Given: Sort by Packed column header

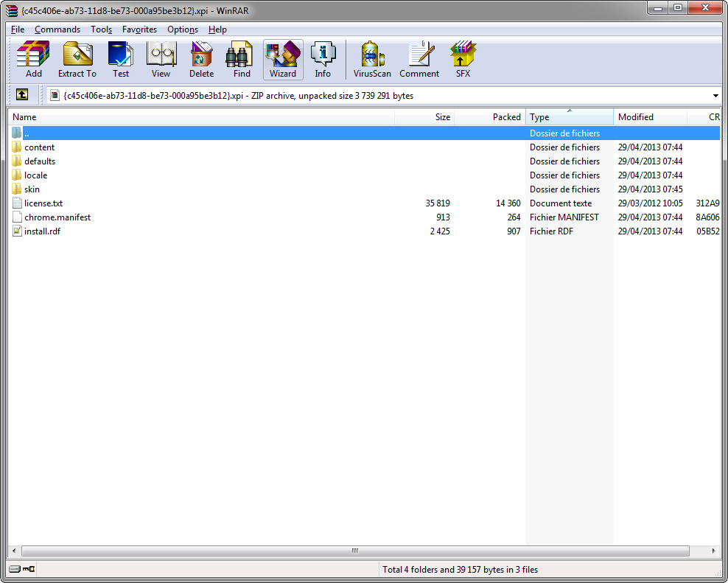Looking at the screenshot, I should click(x=490, y=117).
